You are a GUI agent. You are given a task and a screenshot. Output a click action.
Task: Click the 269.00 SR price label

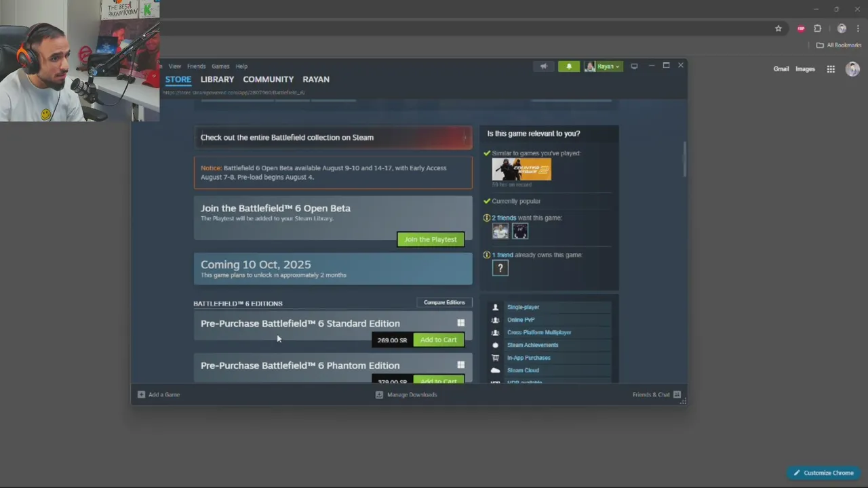tap(392, 340)
